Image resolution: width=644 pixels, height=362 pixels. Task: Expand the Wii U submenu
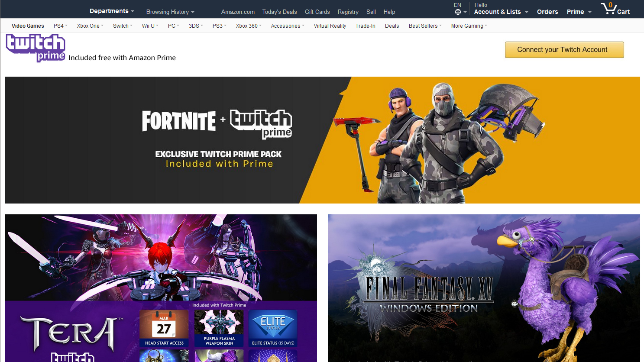click(150, 26)
